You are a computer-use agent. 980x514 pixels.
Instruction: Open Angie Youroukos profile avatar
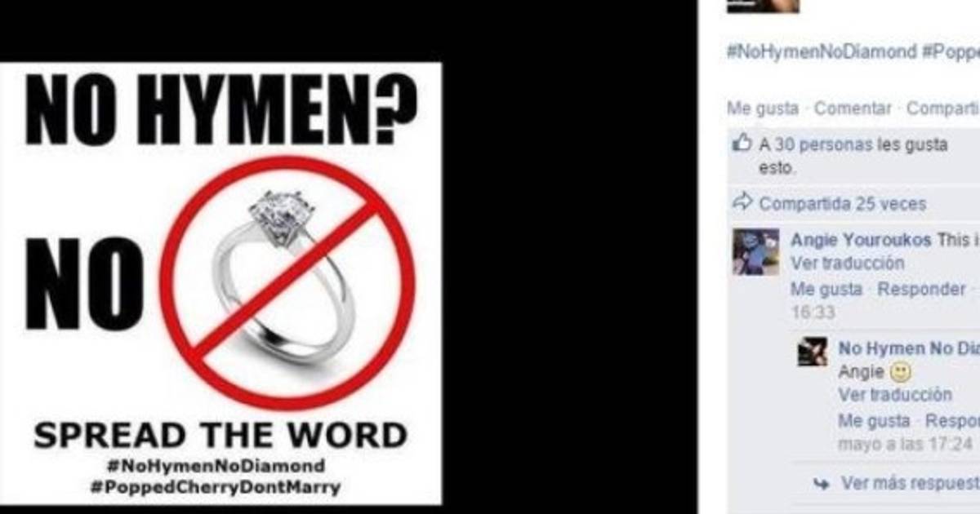click(755, 252)
